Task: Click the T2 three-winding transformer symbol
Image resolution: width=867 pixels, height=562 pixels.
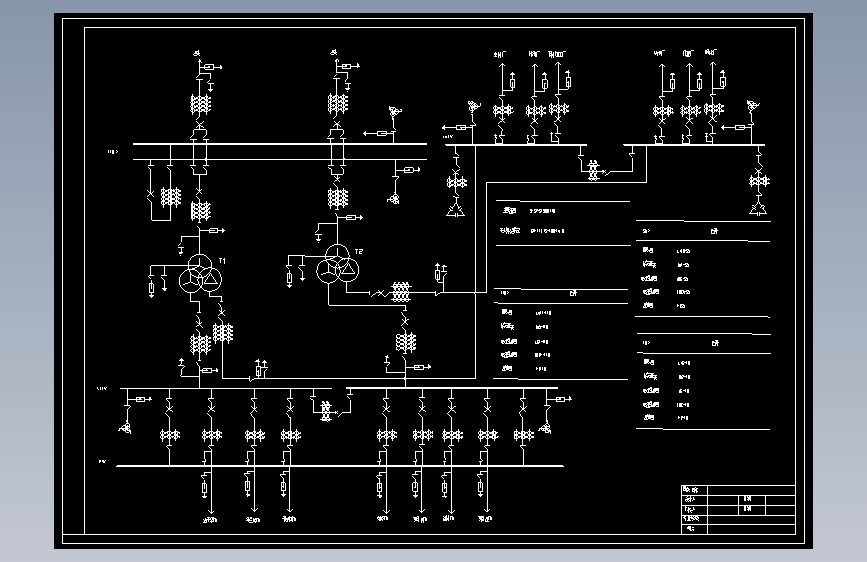Action: (x=337, y=264)
